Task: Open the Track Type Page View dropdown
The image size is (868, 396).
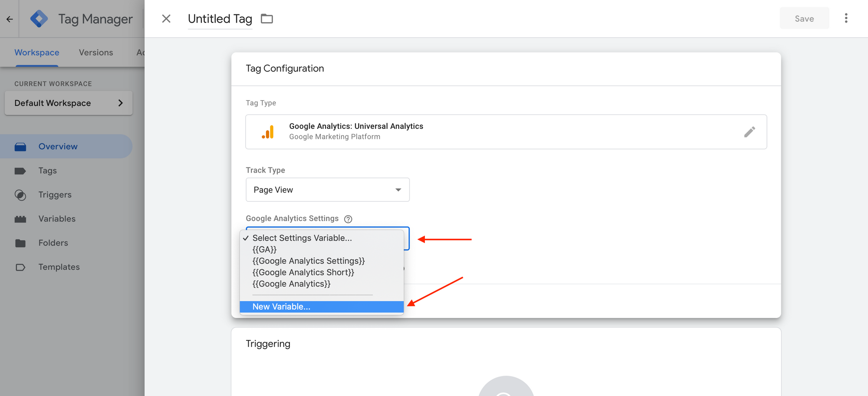Action: (x=328, y=190)
